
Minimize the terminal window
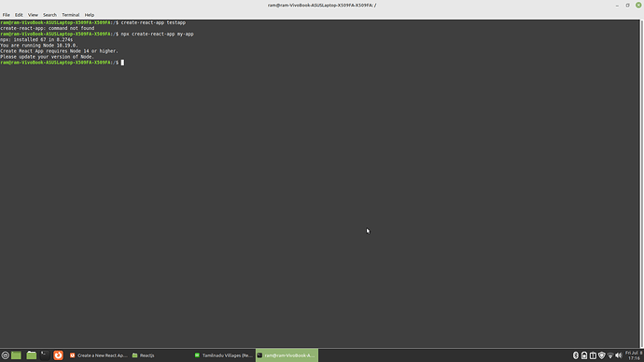point(617,6)
